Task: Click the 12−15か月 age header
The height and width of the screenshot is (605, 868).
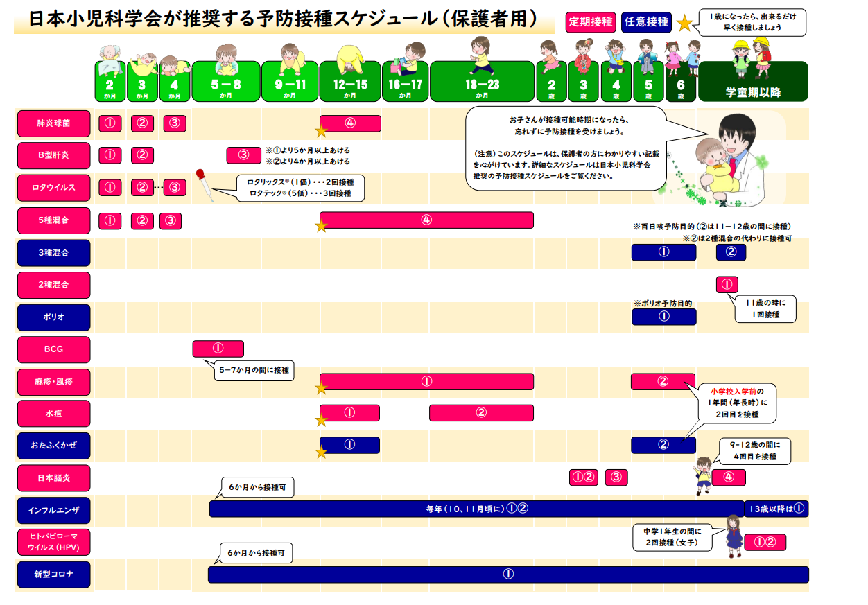Action: 350,82
